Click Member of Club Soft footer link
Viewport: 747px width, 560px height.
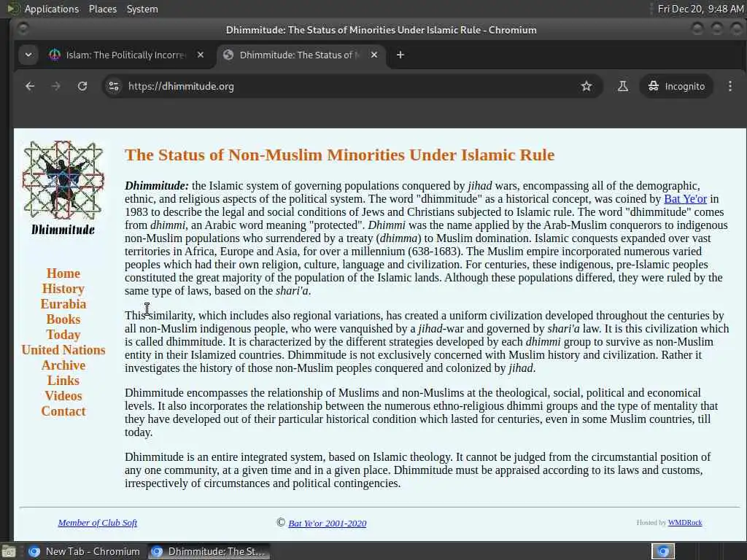[98, 523]
